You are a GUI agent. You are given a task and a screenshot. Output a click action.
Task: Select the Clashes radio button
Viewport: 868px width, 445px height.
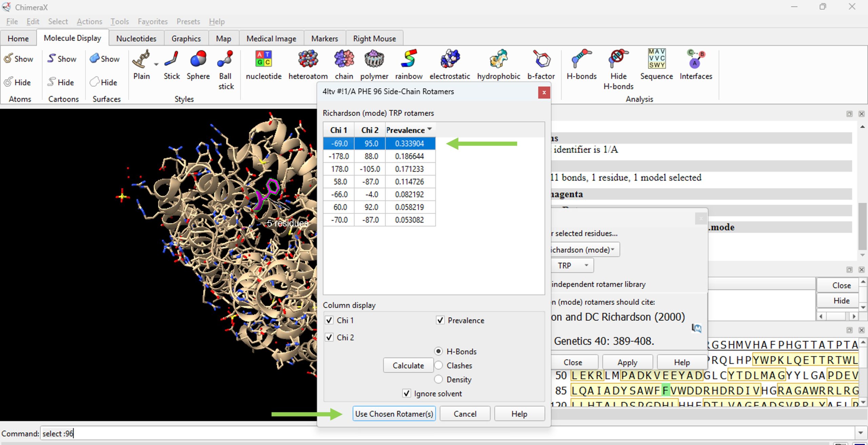coord(439,366)
